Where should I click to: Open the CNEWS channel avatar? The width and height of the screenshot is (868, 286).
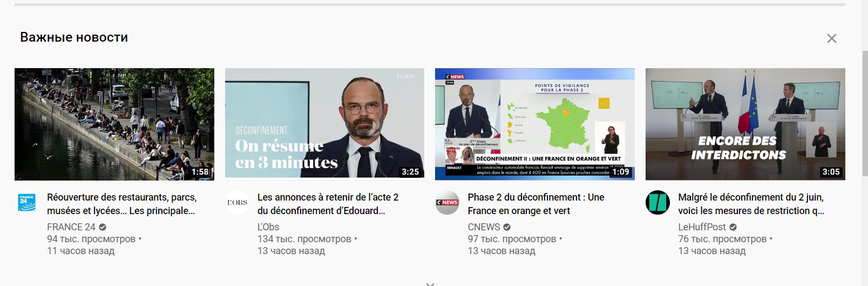click(447, 203)
